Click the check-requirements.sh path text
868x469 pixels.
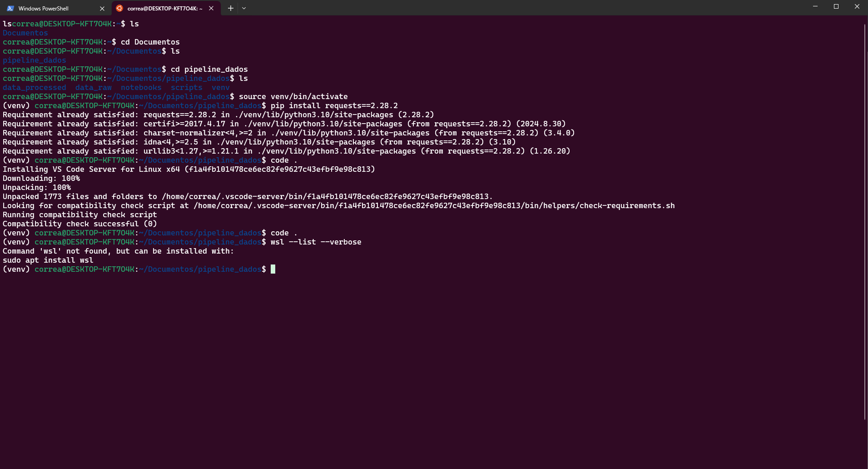coord(434,205)
